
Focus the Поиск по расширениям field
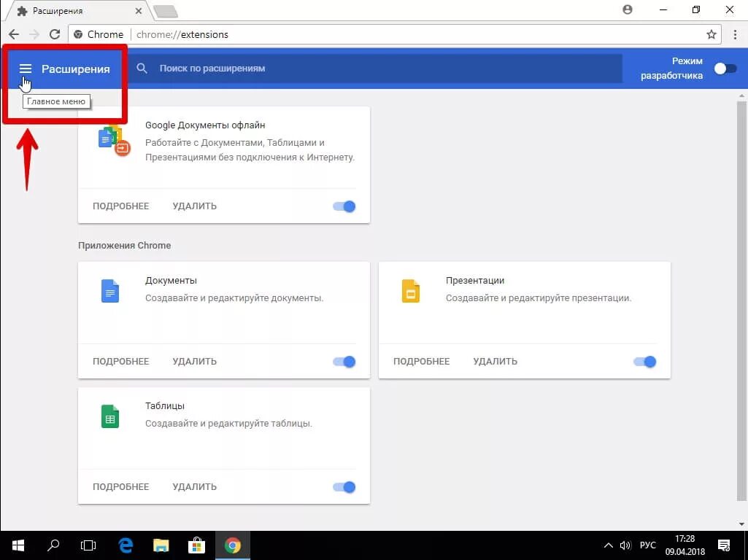click(x=375, y=68)
